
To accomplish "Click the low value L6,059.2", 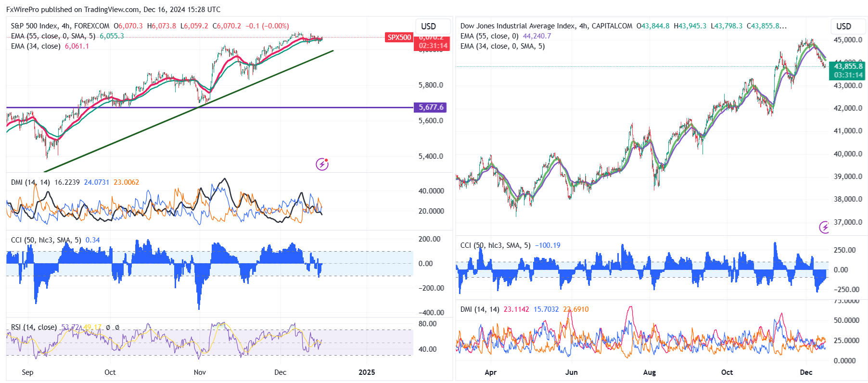I will [194, 26].
